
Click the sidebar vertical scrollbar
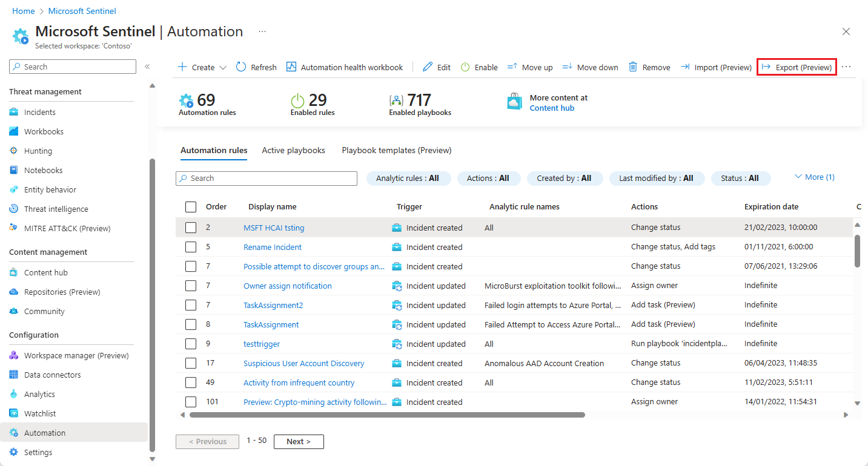(x=152, y=304)
